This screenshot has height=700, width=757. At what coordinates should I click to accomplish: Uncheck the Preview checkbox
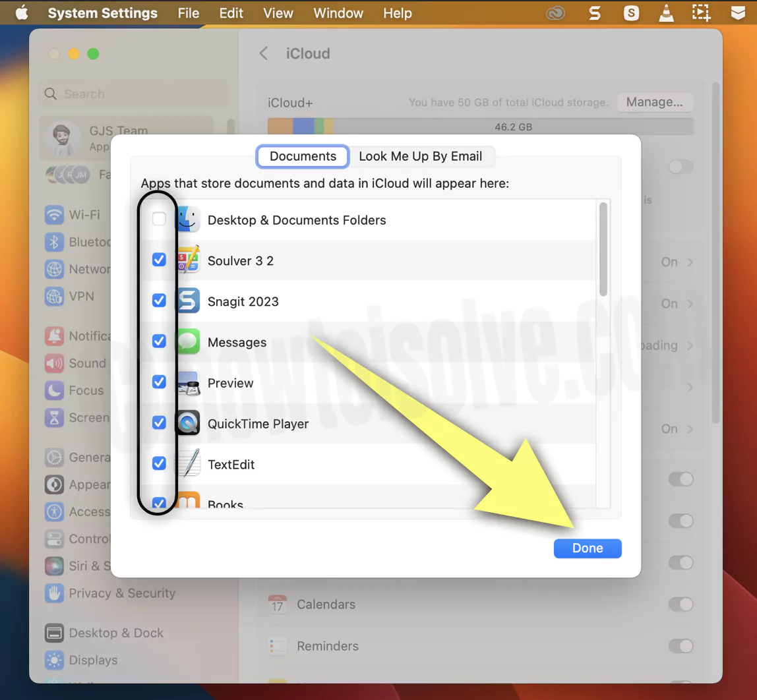[159, 382]
